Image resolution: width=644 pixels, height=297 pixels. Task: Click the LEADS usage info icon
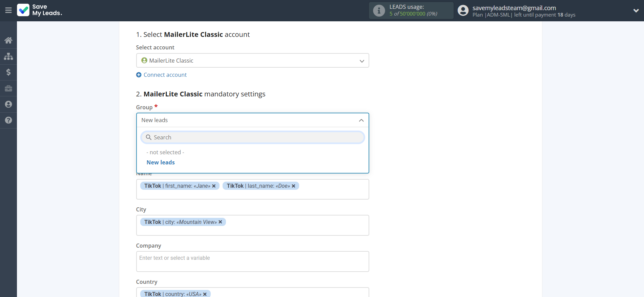379,10
